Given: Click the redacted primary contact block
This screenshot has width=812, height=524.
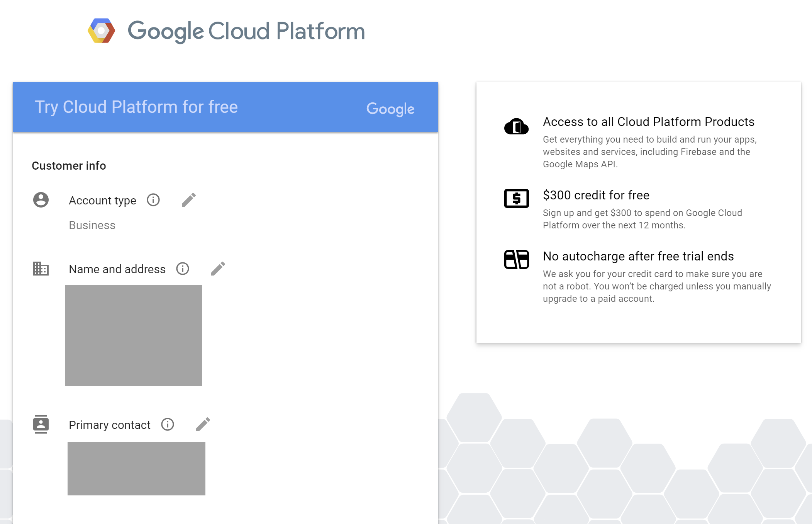Looking at the screenshot, I should click(x=136, y=469).
